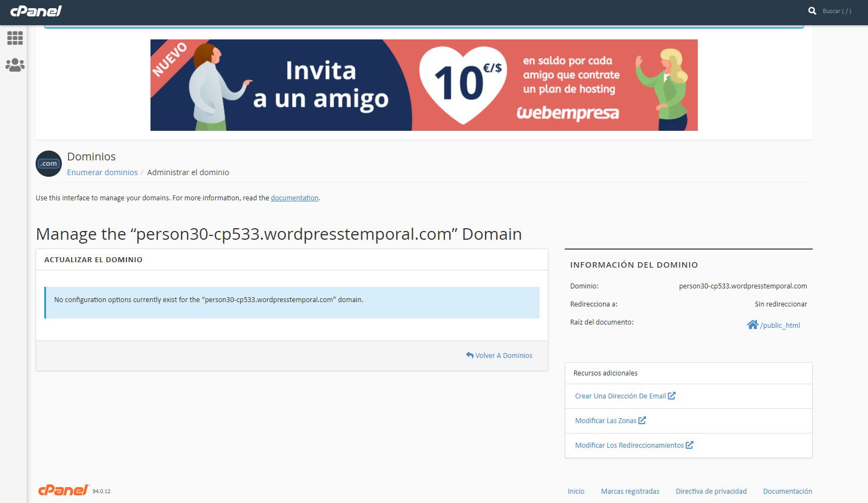Click Administrar el dominio breadcrumb text
Image resolution: width=868 pixels, height=503 pixels.
click(x=188, y=172)
